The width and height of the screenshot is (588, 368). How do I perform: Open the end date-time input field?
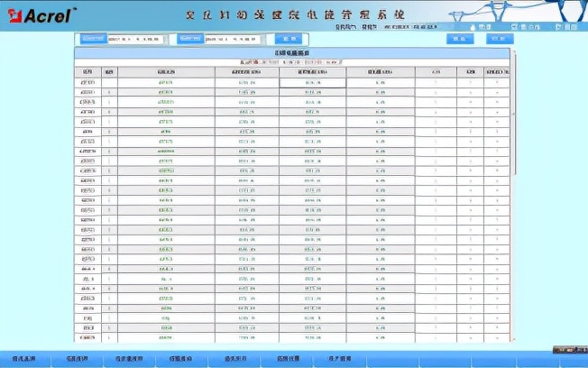(x=232, y=39)
